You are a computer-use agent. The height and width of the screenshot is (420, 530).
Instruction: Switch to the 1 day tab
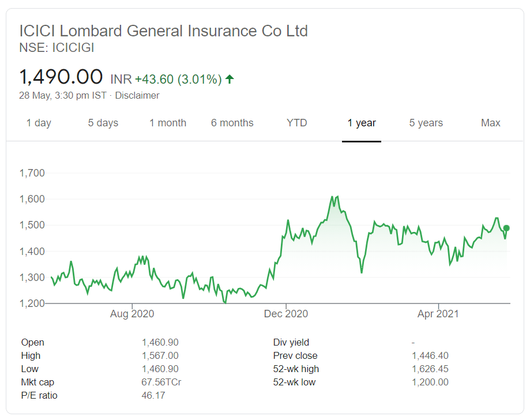[39, 123]
